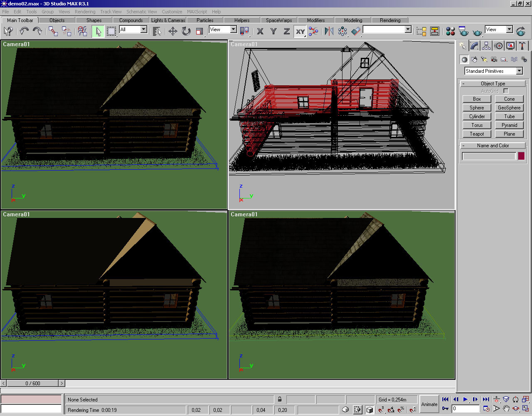Click the Undo arrow icon
This screenshot has width=532, height=416.
pyautogui.click(x=24, y=31)
